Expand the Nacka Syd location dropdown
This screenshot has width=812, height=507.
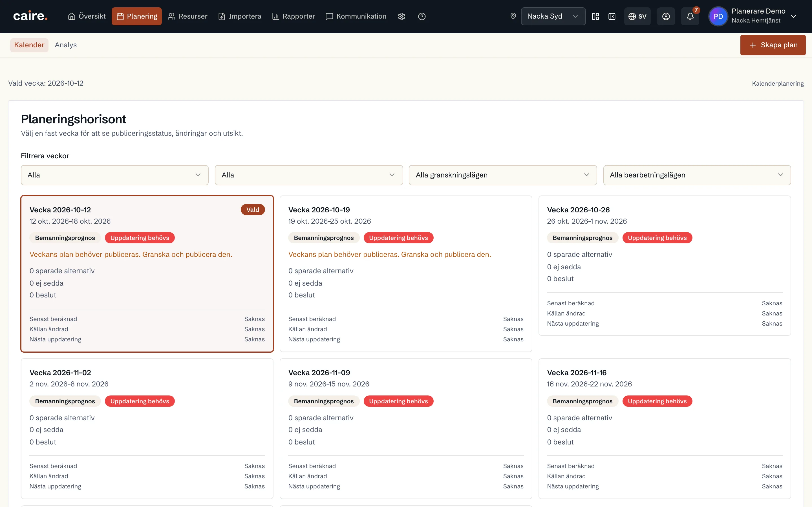[553, 16]
